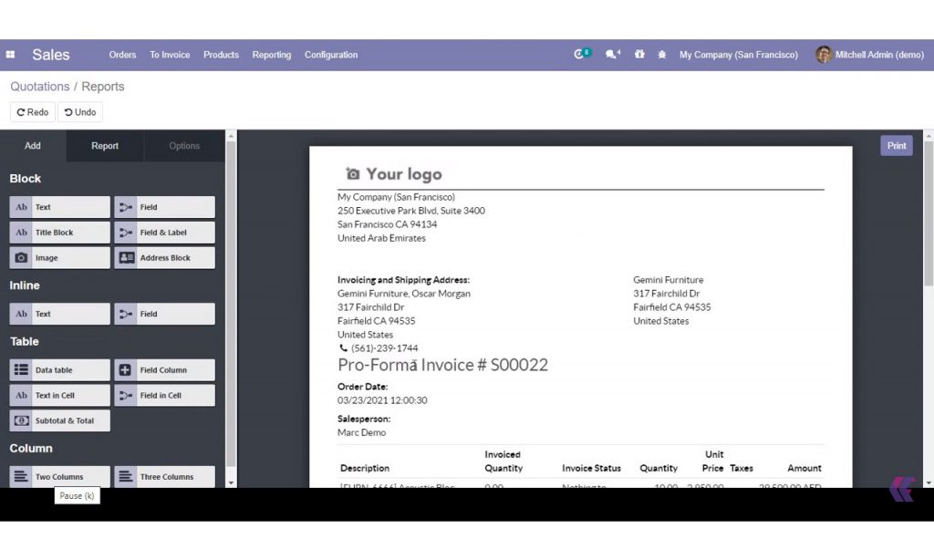Add a Two Columns layout

59,476
